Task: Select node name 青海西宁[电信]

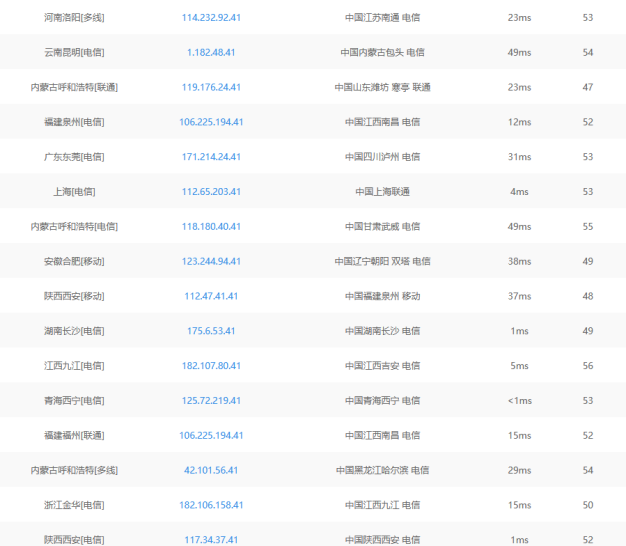Action: 74,400
